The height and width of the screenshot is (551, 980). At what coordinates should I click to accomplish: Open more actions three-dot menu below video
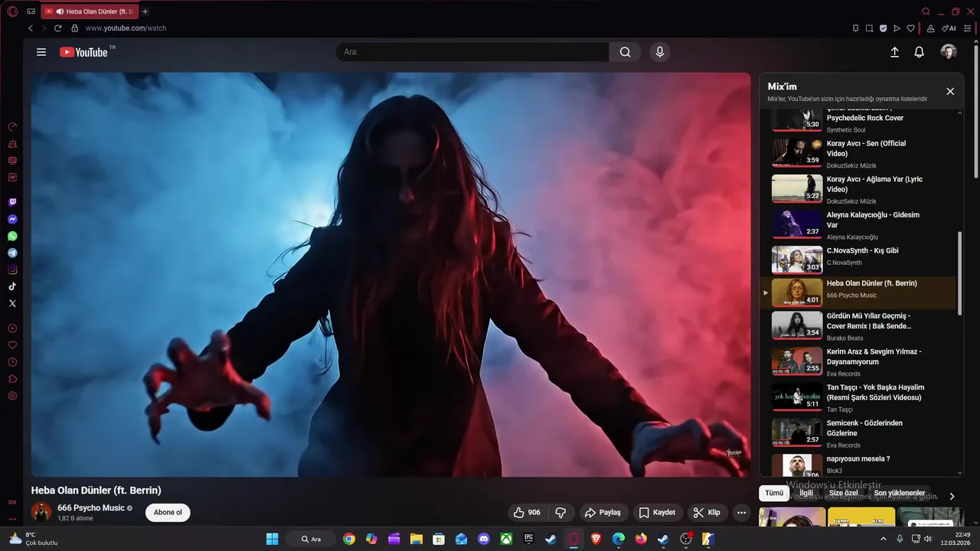[740, 513]
